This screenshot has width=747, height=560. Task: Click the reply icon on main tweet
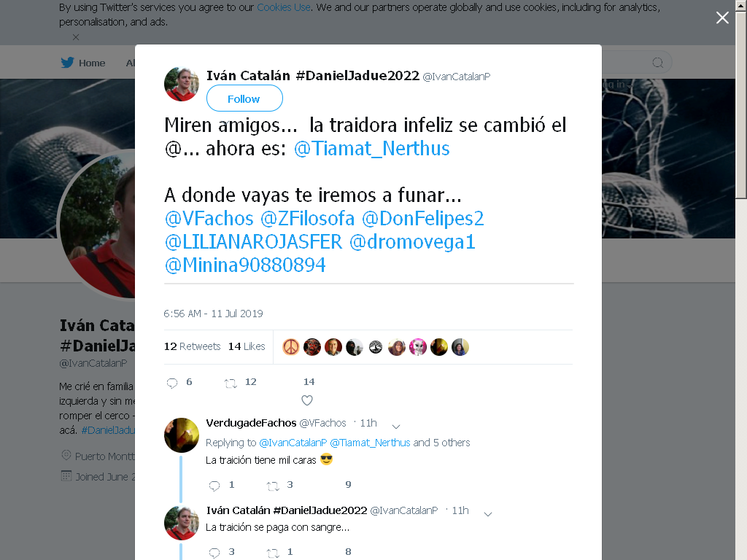coord(172,383)
